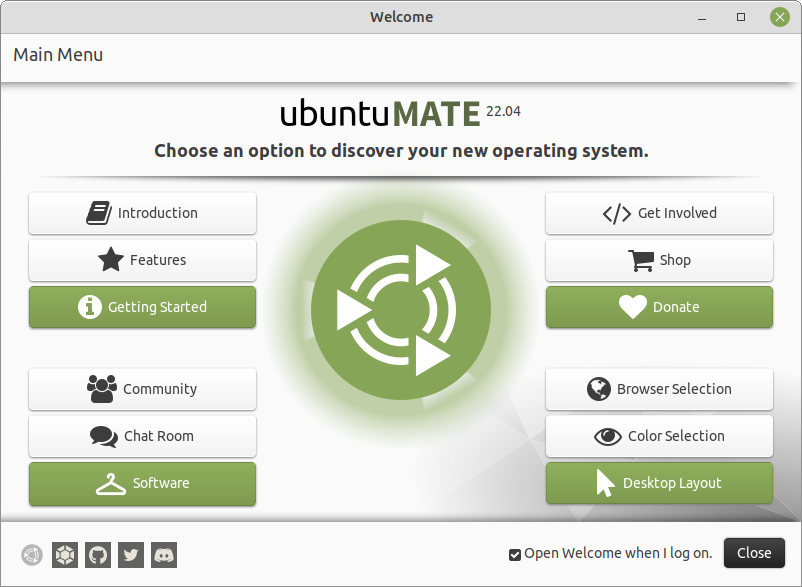Click the gem-shaped community icon
This screenshot has height=587, width=802.
coord(64,554)
